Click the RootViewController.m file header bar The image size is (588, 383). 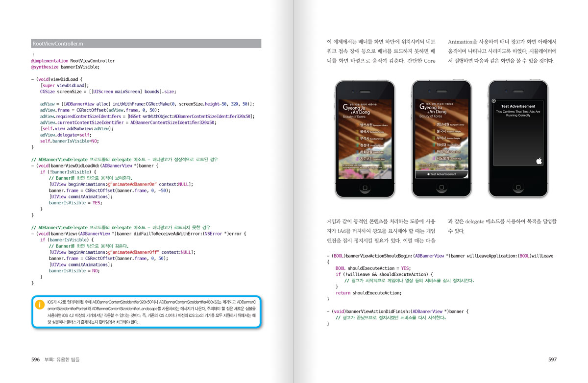(146, 44)
